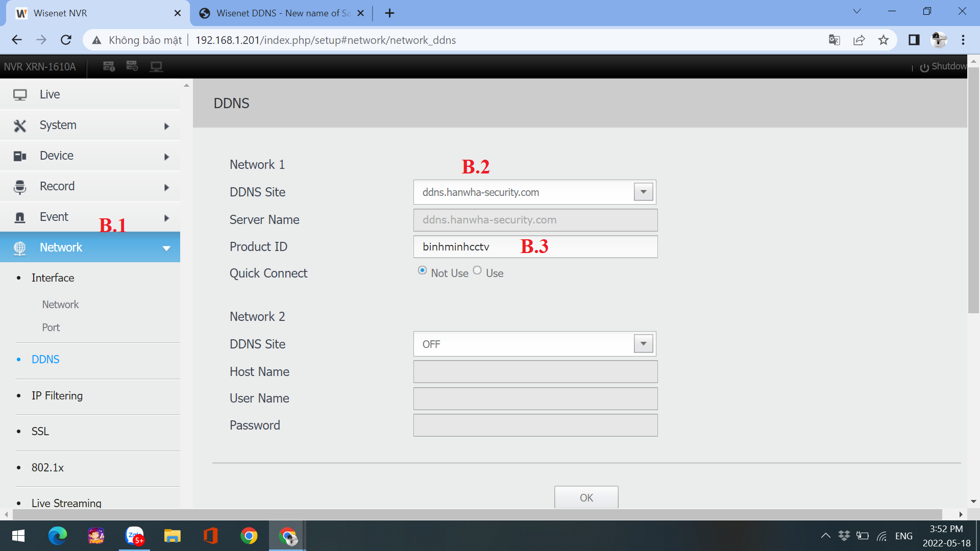The height and width of the screenshot is (551, 980).
Task: Click the not-secure warning triangle icon
Action: coord(96,40)
